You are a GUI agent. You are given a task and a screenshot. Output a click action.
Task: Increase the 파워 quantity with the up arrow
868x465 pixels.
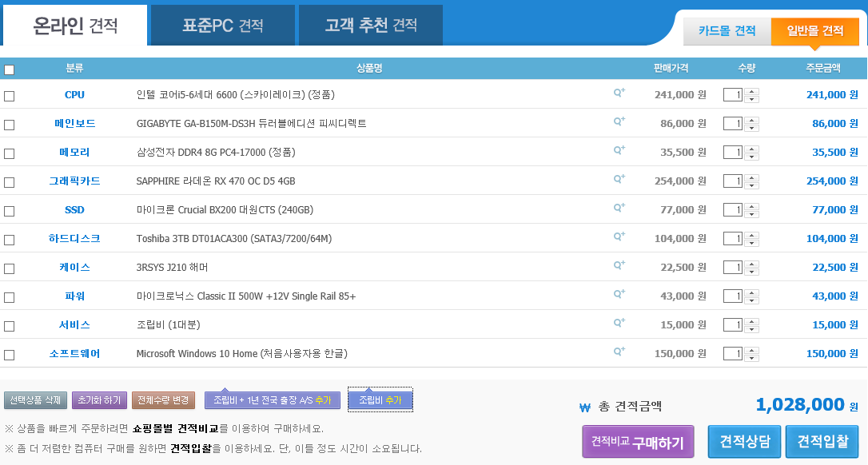[751, 293]
